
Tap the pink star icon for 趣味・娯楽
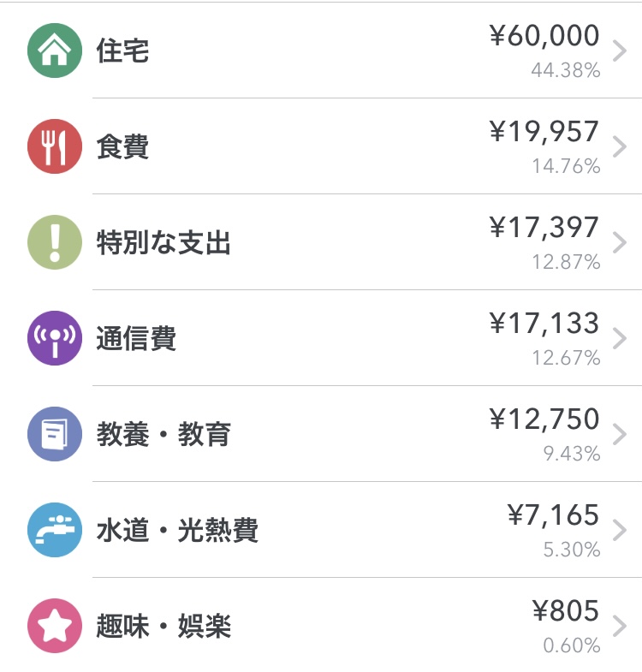[x=55, y=626]
